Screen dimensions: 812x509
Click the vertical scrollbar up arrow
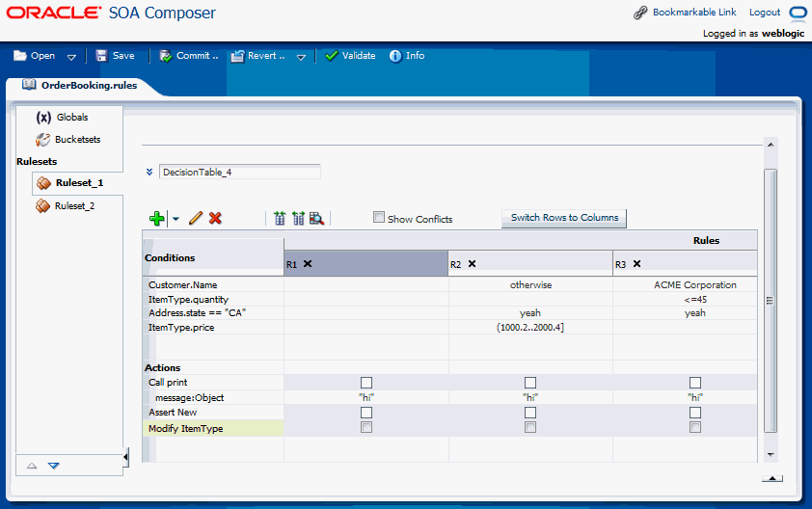coord(771,145)
